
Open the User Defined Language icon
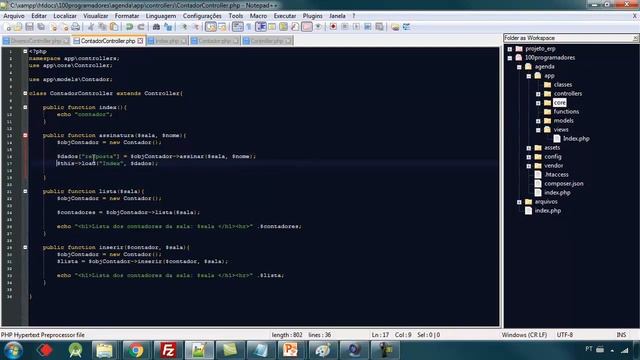pos(272,27)
